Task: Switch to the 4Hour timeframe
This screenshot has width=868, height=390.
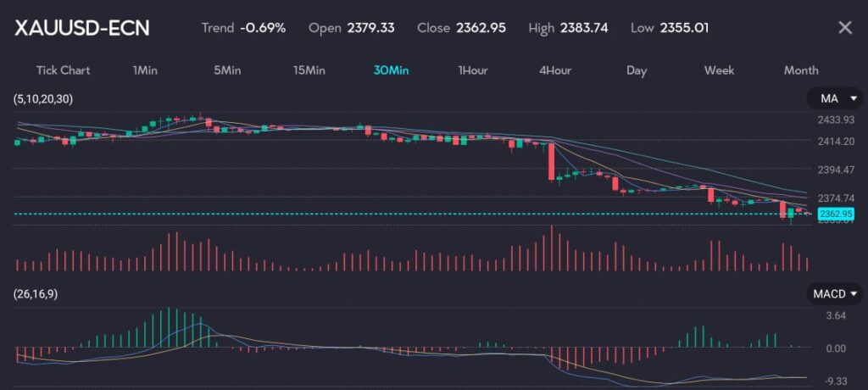Action: pyautogui.click(x=554, y=70)
